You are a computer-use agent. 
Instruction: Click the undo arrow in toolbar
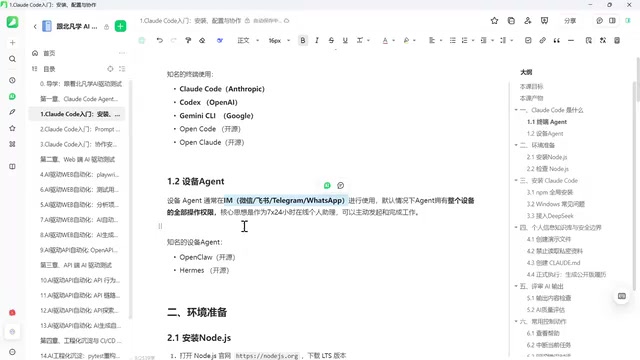[x=160, y=40]
